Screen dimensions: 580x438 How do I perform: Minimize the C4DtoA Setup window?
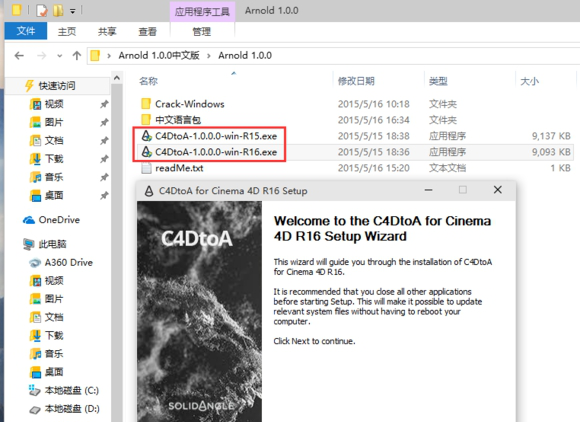428,190
